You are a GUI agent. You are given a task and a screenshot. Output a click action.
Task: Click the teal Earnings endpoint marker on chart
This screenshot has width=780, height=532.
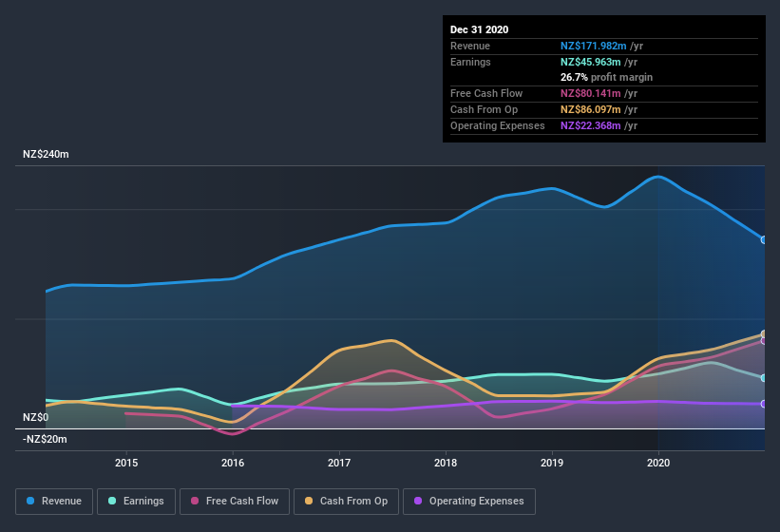tap(764, 378)
